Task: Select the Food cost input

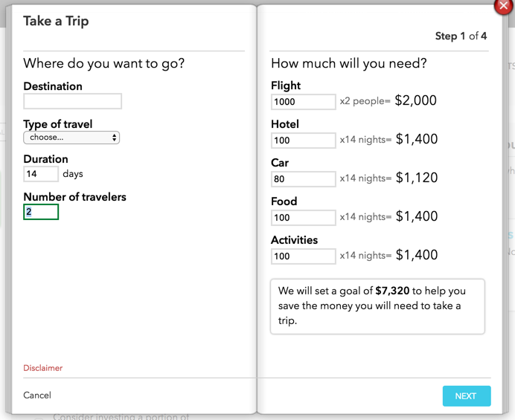Action: 303,218
